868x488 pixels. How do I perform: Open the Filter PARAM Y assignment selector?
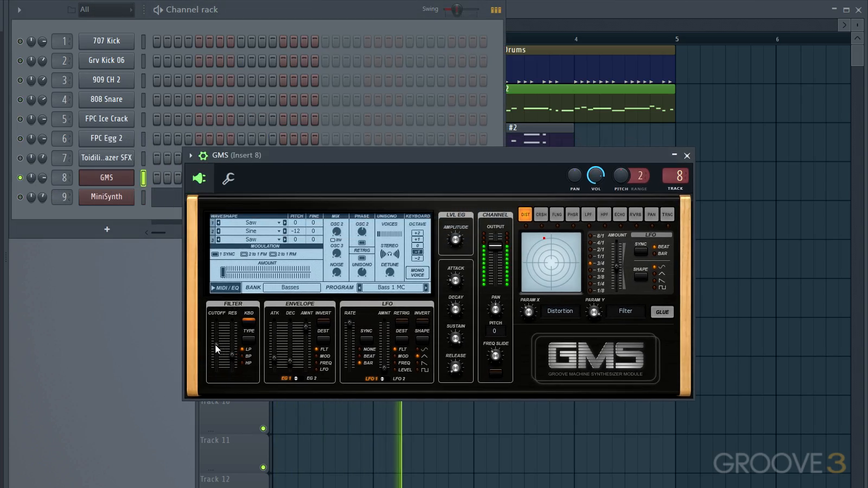point(626,311)
